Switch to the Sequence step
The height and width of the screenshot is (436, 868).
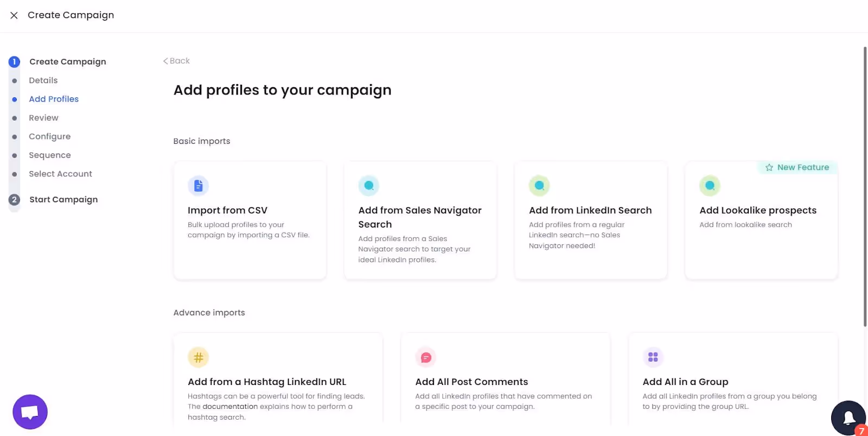[x=49, y=155]
